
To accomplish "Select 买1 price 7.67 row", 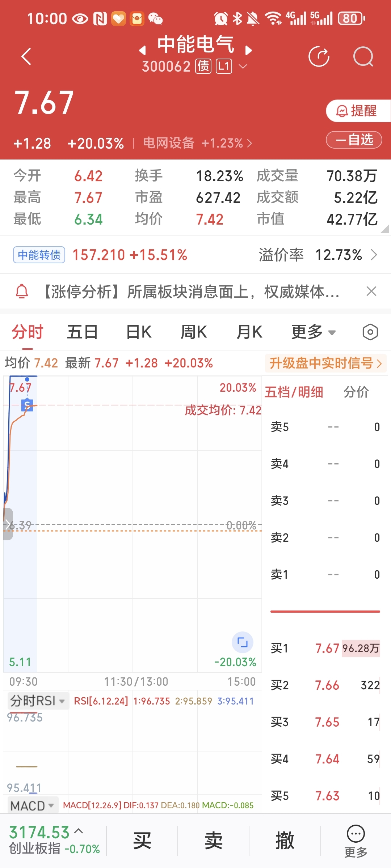I will click(x=325, y=648).
